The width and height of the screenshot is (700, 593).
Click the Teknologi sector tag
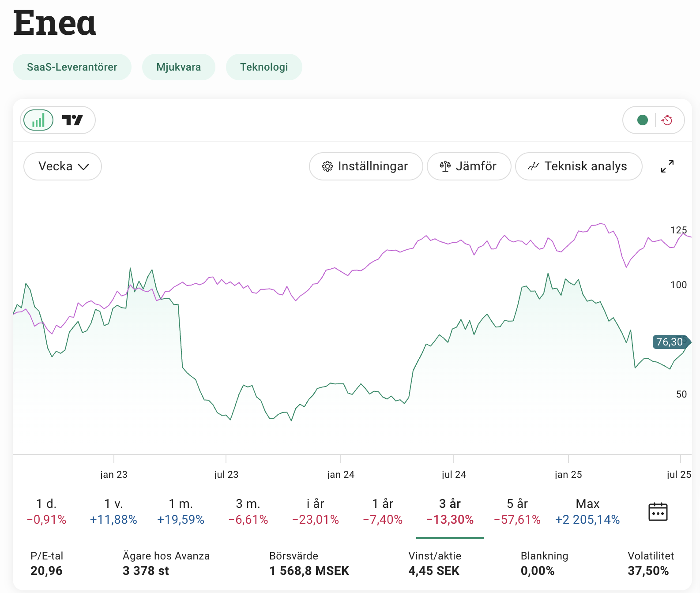[264, 67]
